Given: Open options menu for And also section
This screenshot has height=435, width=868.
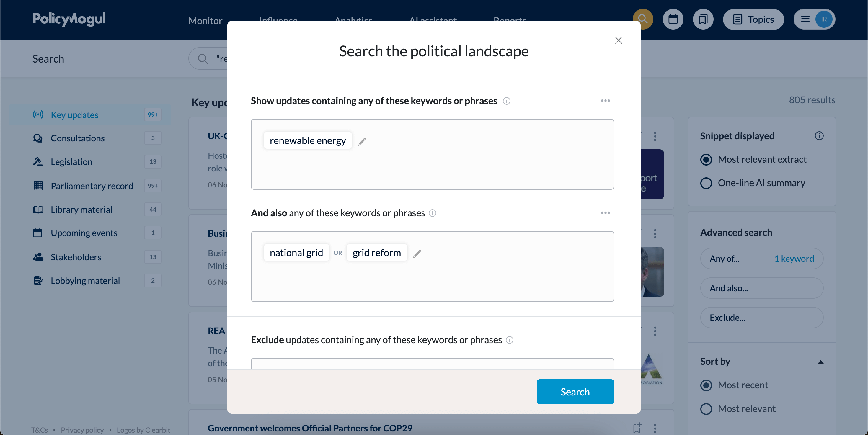Looking at the screenshot, I should (605, 213).
